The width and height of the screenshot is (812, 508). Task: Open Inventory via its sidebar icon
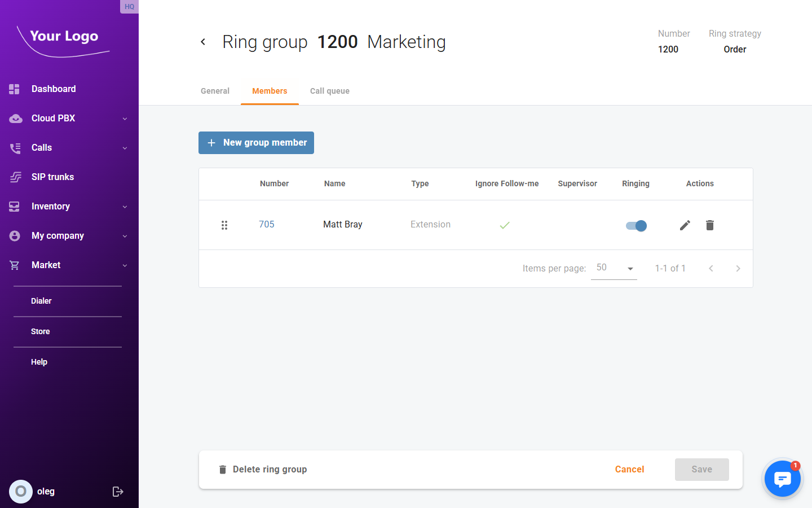coord(15,206)
